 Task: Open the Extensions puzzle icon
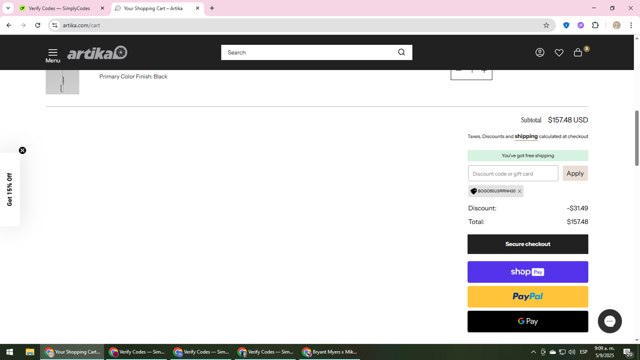(x=595, y=25)
